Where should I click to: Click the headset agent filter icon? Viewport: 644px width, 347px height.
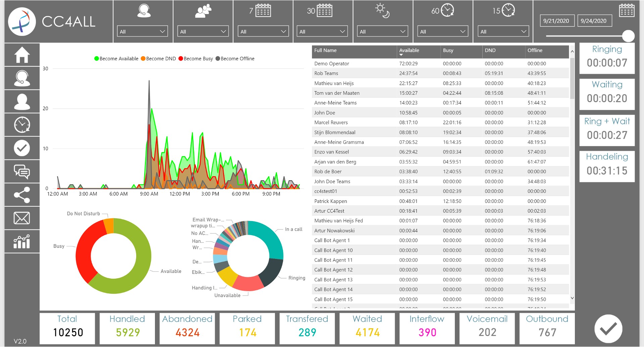pos(144,11)
